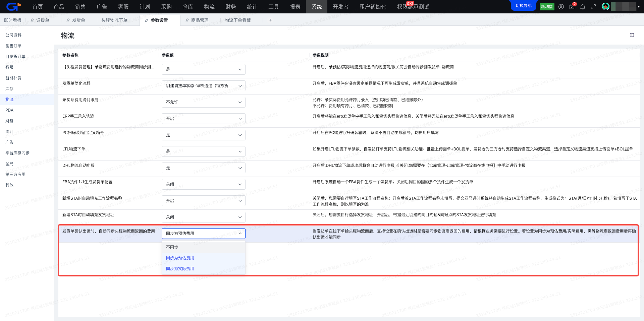Screen dimensions: 644x321
Task: Switch to the 头程物流下单 tab
Action: point(114,20)
